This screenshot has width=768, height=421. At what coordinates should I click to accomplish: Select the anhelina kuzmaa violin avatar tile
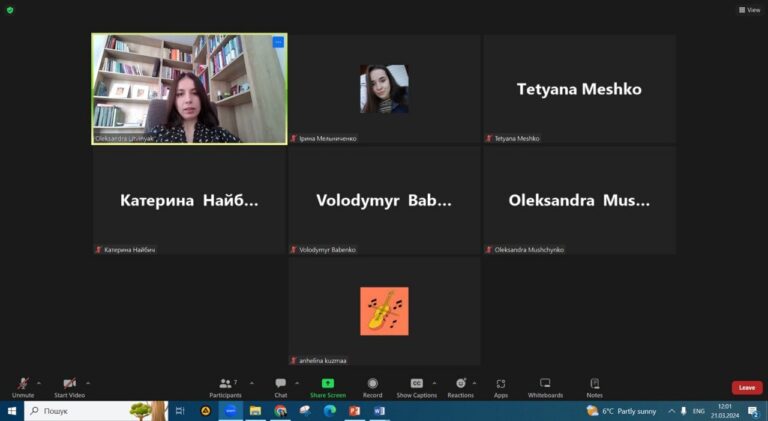[x=384, y=311]
